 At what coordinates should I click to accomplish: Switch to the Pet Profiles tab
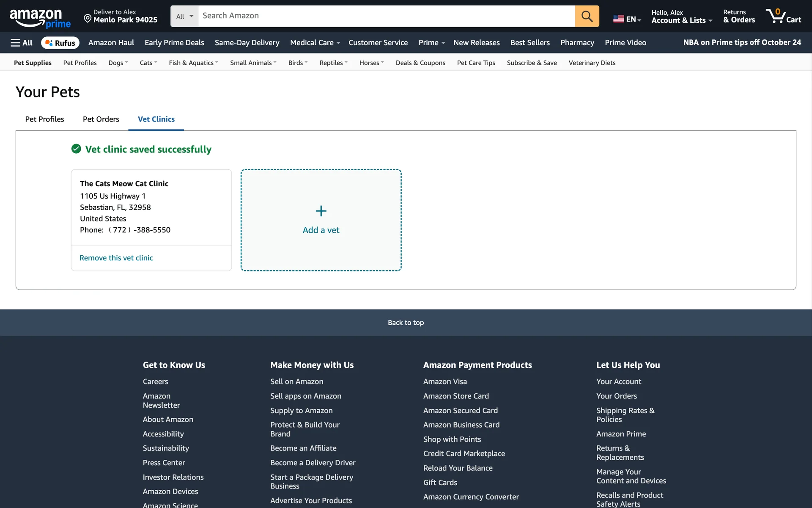coord(44,119)
